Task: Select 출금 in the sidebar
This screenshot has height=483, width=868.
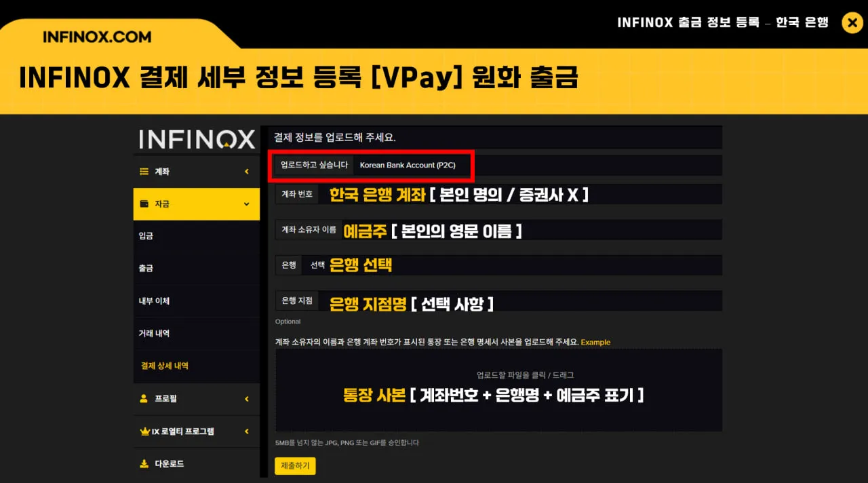Action: [197, 269]
